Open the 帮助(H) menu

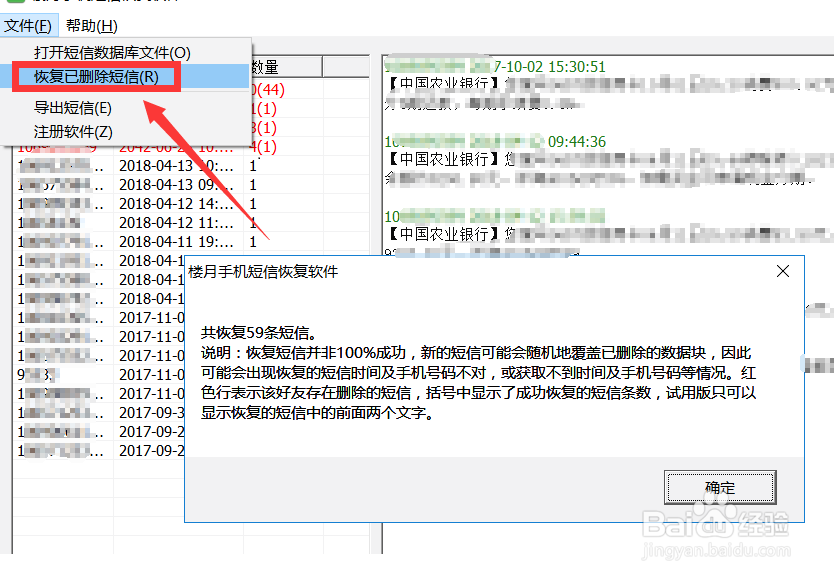point(92,25)
